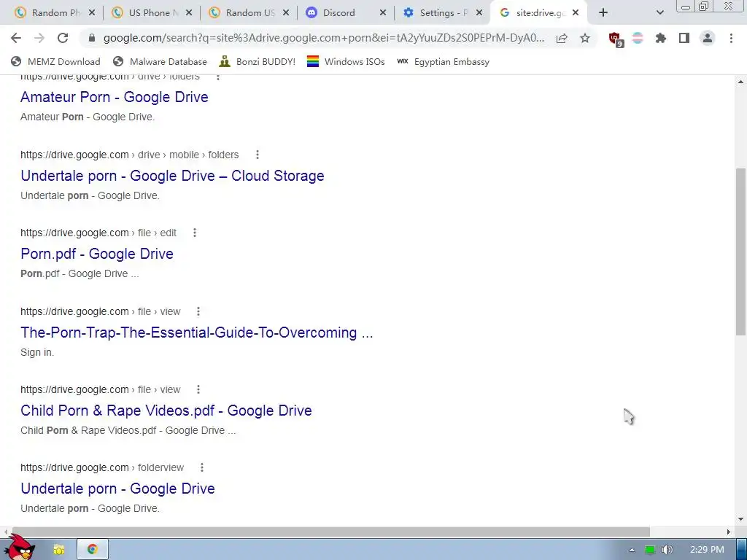747x560 pixels.
Task: Open the Malware Database bookmark
Action: click(x=160, y=61)
